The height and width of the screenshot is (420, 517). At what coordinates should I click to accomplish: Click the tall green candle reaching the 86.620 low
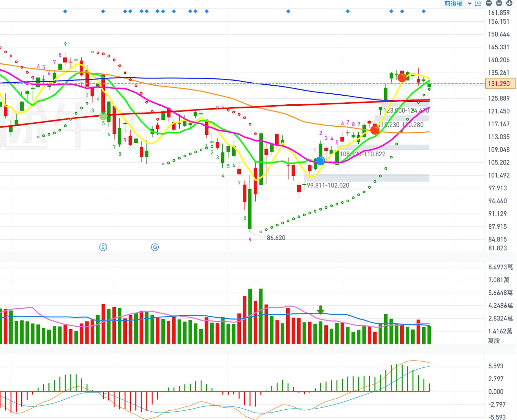click(250, 209)
